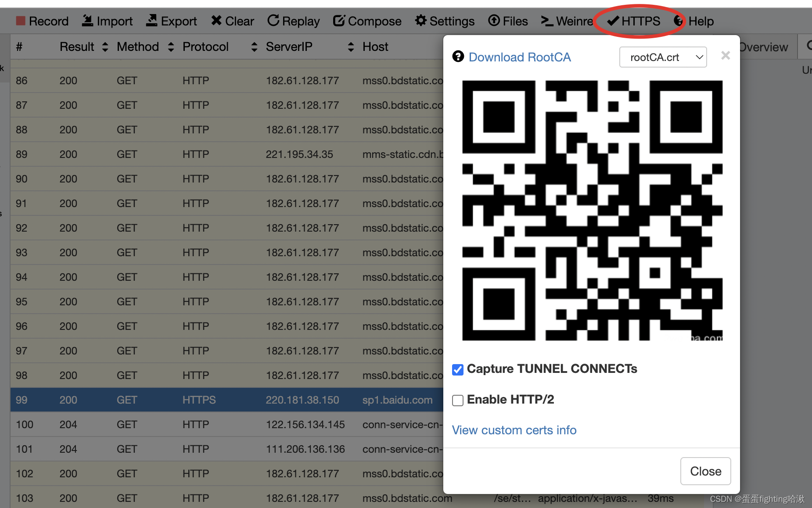Select request row number 86
Viewport: 812px width, 508px height.
pos(227,80)
